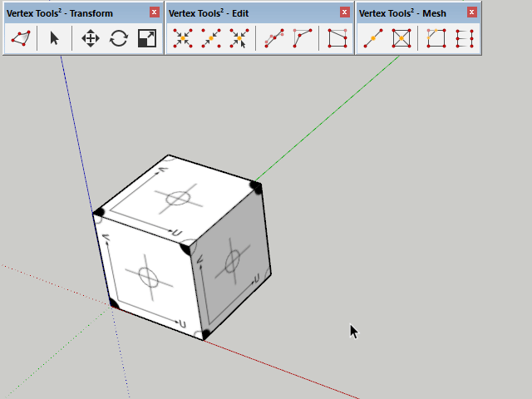Screen dimensions: 532x399
Task: Click the fourth icon in Edit toolbar
Action: pyautogui.click(x=274, y=38)
